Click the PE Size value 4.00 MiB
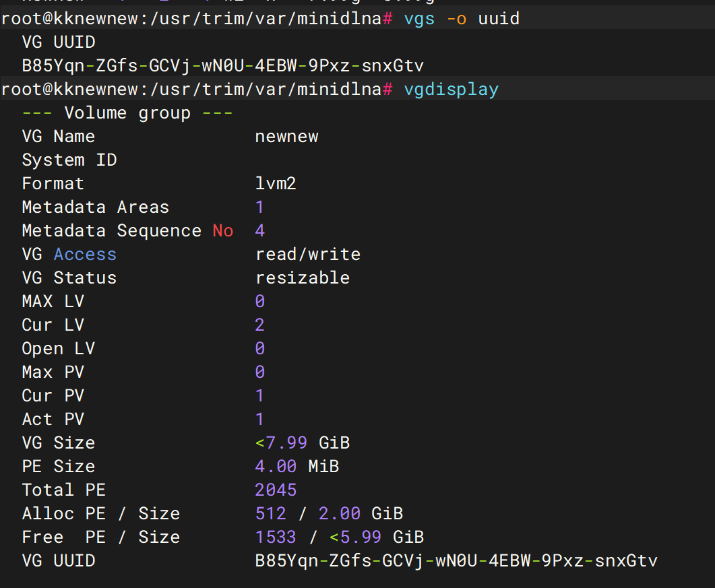 click(x=297, y=467)
